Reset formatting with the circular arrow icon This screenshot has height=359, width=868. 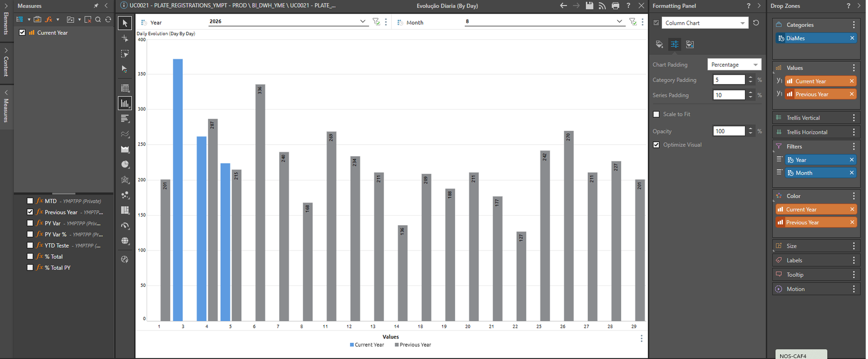756,23
